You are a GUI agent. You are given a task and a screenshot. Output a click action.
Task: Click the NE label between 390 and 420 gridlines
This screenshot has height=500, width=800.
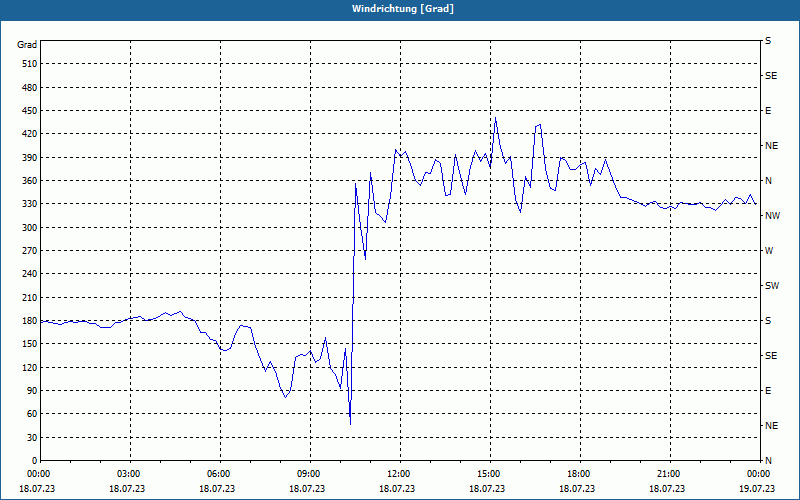click(771, 146)
